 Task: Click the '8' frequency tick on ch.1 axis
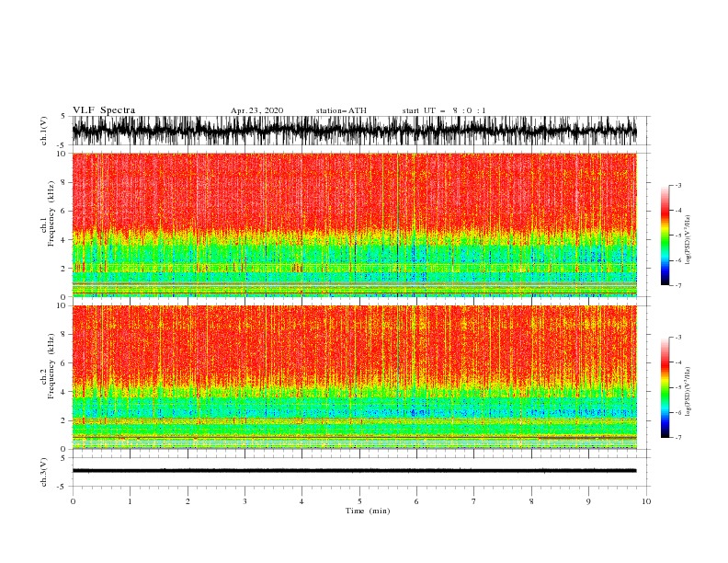tap(63, 182)
